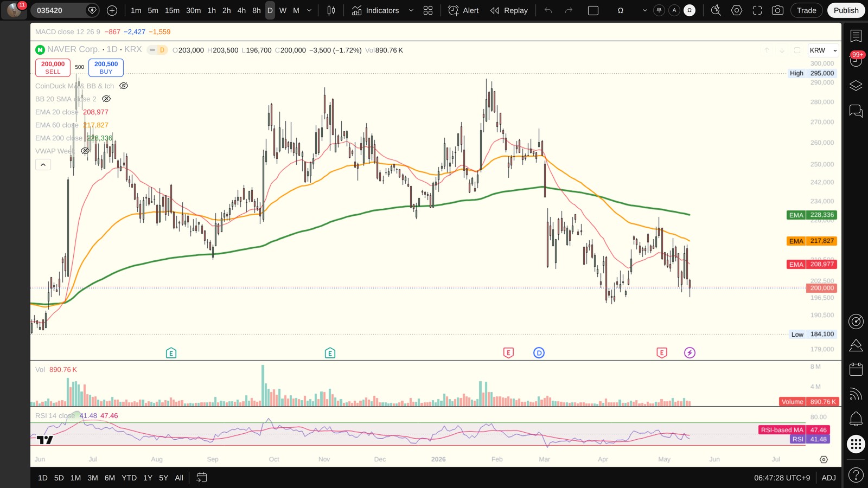The width and height of the screenshot is (868, 488).
Task: Select the 30m timeframe
Action: coord(193,10)
